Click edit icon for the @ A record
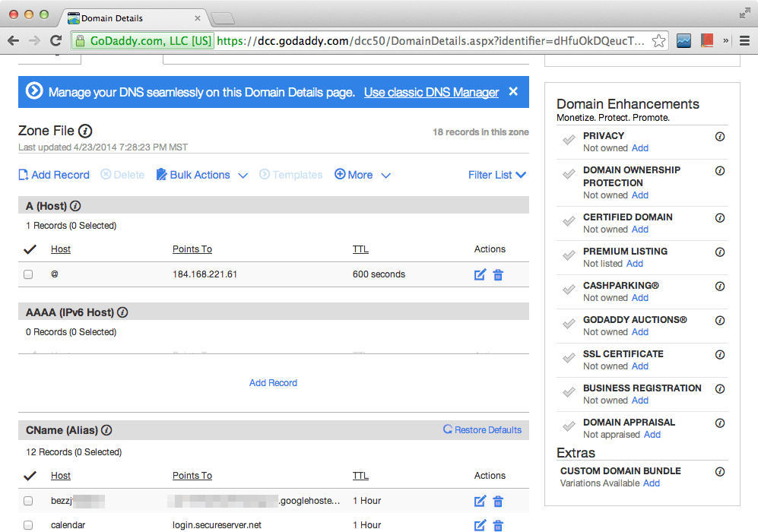The height and width of the screenshot is (532, 758). pyautogui.click(x=480, y=274)
